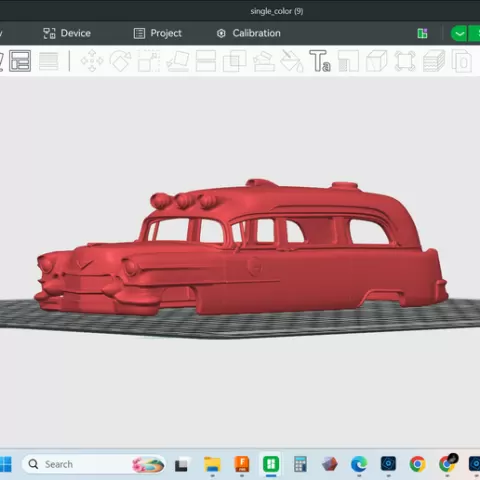
Task: Open the Text shape tool
Action: click(320, 61)
